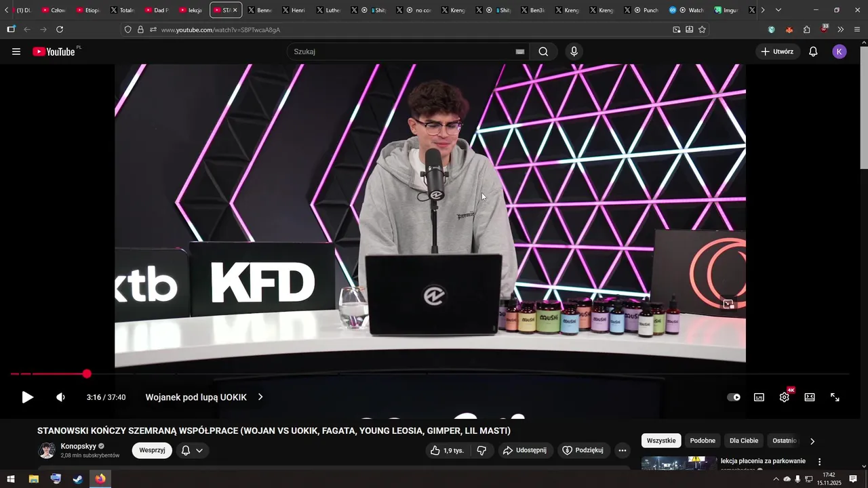Toggle autoplay switch in player
The image size is (868, 488).
(734, 397)
